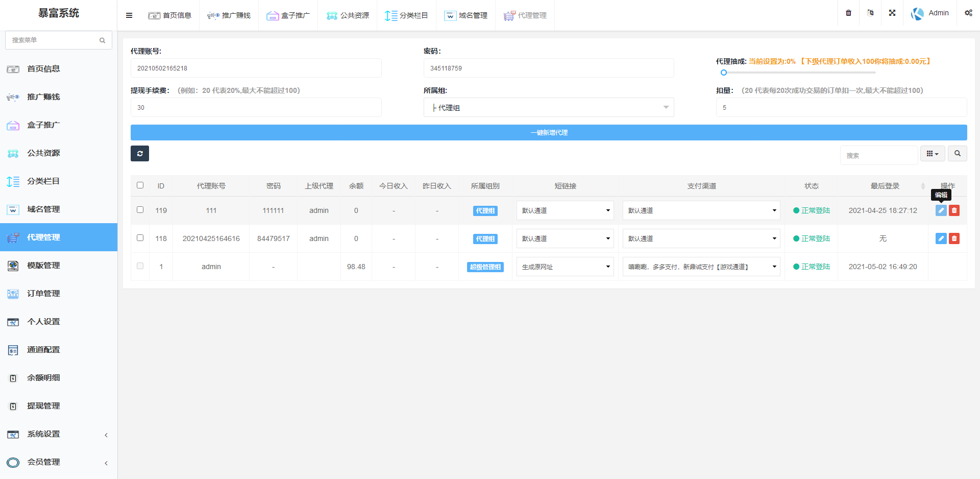This screenshot has height=479, width=980.
Task: Click the table search magnifier icon
Action: 958,153
